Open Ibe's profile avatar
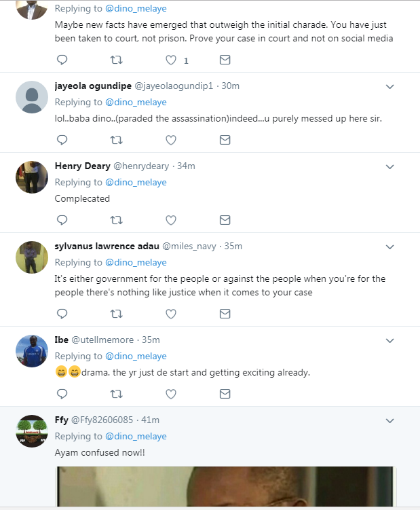 pos(32,351)
